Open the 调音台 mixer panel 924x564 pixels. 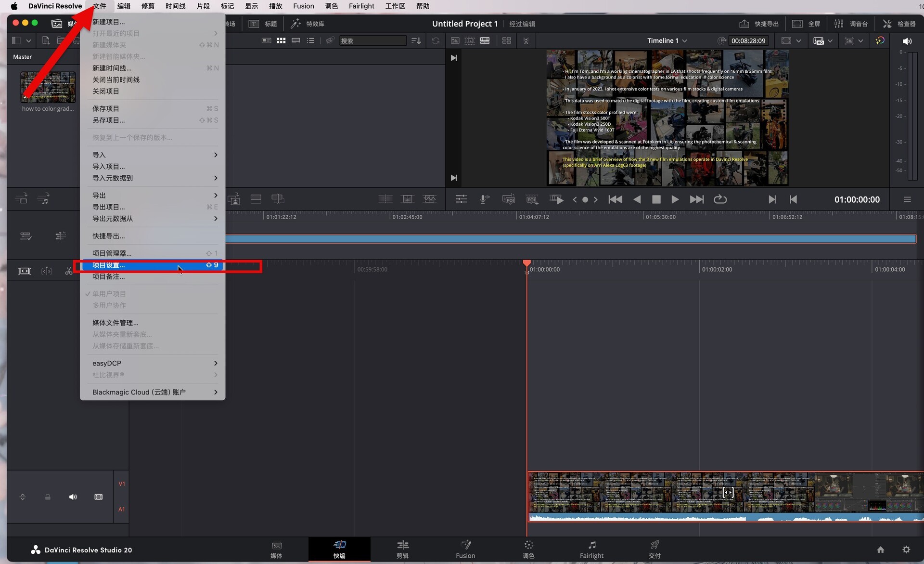tap(851, 24)
